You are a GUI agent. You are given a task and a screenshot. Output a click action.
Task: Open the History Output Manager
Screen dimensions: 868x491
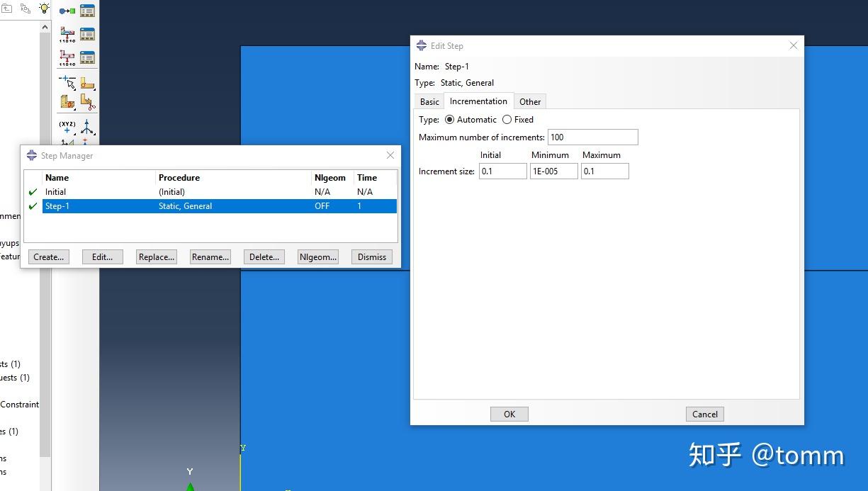[86, 55]
